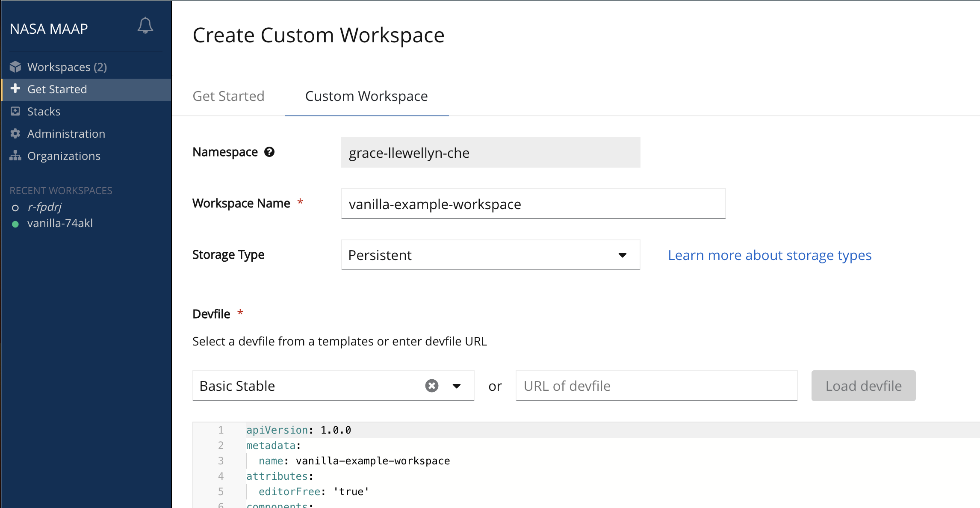Viewport: 980px width, 508px height.
Task: Click the Namespace help question icon
Action: (x=269, y=152)
